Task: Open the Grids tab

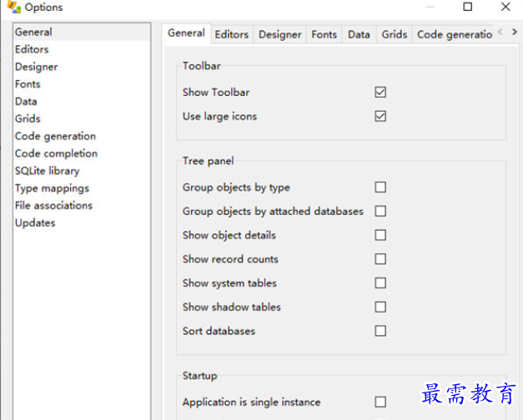Action: 394,34
